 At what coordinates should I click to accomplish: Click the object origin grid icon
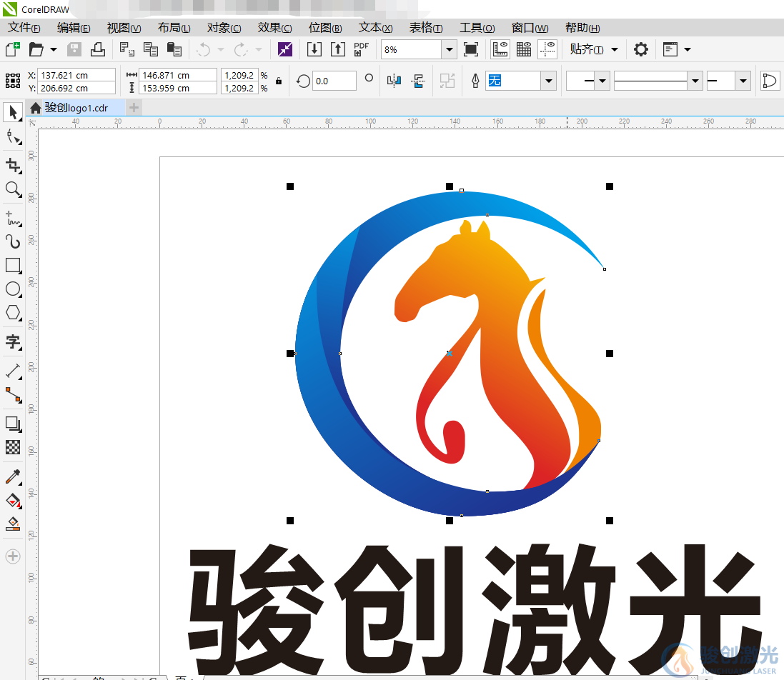pos(12,81)
